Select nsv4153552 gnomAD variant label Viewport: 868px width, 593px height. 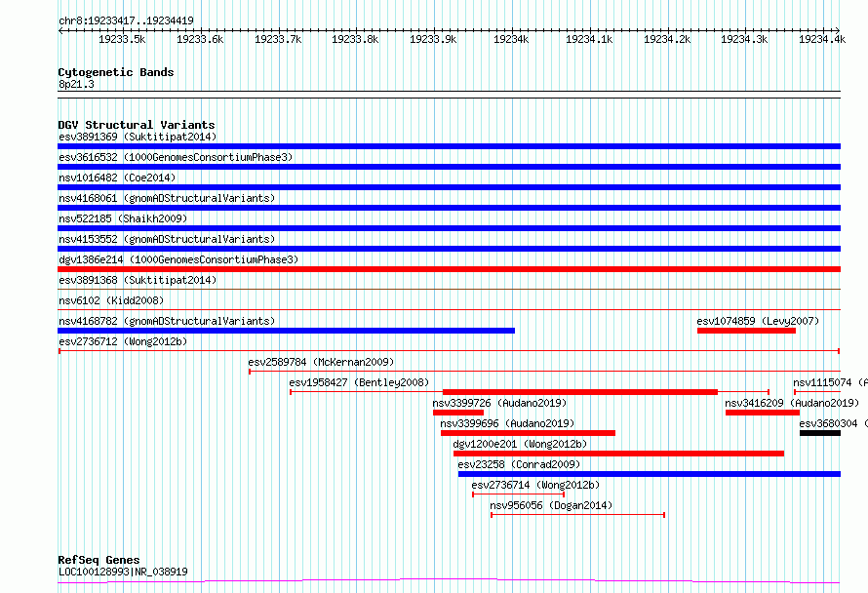pos(167,239)
